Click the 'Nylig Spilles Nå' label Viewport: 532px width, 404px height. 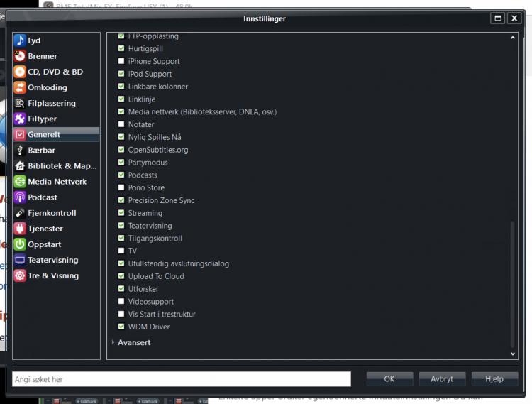(x=155, y=137)
